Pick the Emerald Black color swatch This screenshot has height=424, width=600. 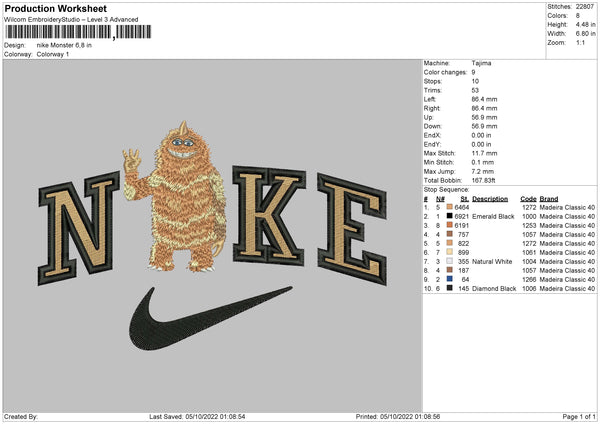[x=450, y=216]
